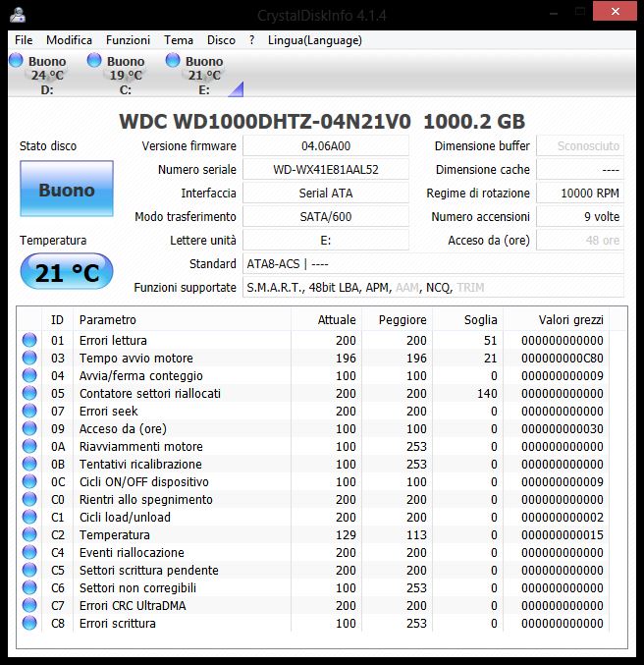Click the ATA8-ACS standard field
Screen dimensions: 644x665
click(x=433, y=264)
